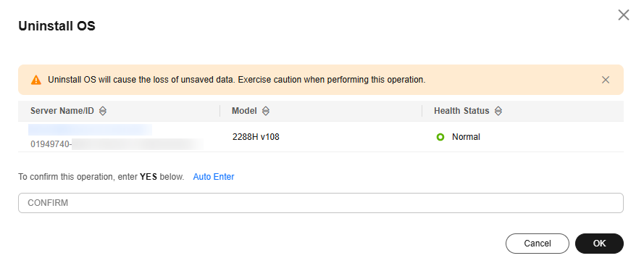Click the Health Status header label
This screenshot has width=644, height=274.
pyautogui.click(x=461, y=111)
